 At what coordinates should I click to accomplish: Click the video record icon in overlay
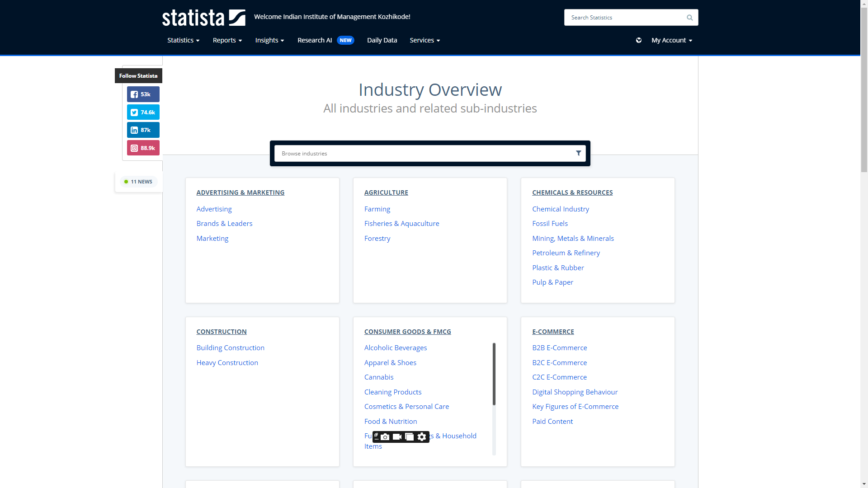[397, 436]
